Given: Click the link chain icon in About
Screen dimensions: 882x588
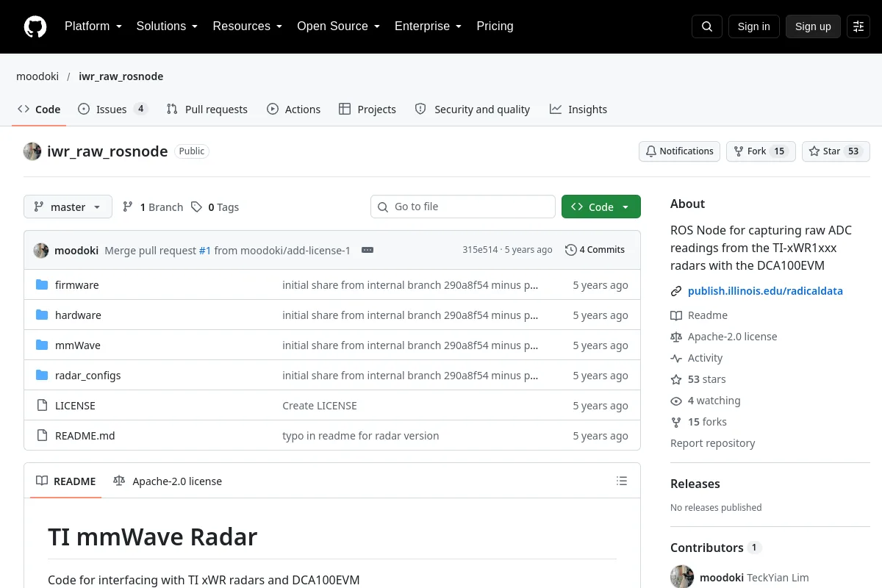Looking at the screenshot, I should pyautogui.click(x=676, y=291).
